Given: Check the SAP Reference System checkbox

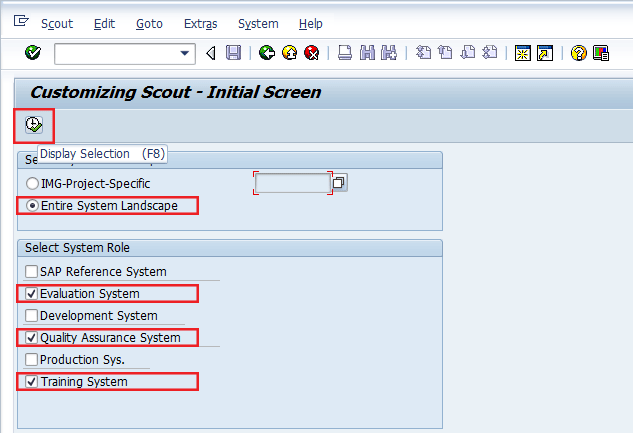Looking at the screenshot, I should click(31, 272).
